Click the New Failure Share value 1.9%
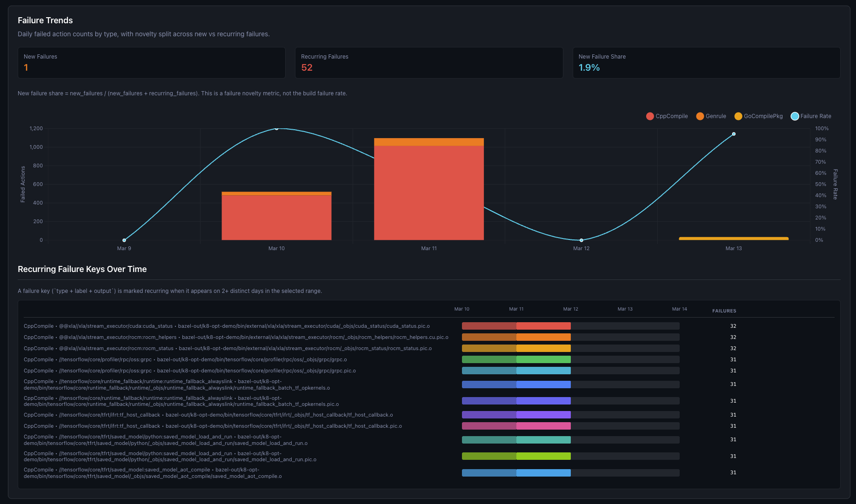 589,67
